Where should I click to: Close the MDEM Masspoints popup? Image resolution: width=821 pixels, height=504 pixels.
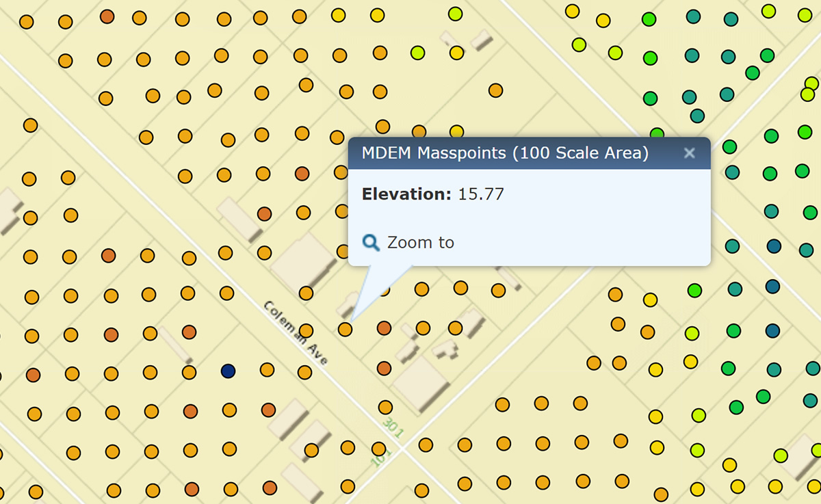tap(690, 153)
